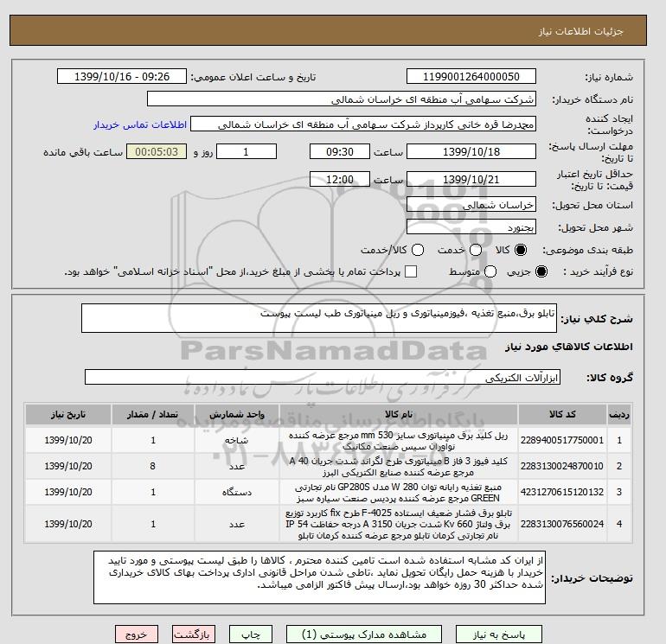Click the چاپ print button
666x644 pixels.
(x=251, y=634)
